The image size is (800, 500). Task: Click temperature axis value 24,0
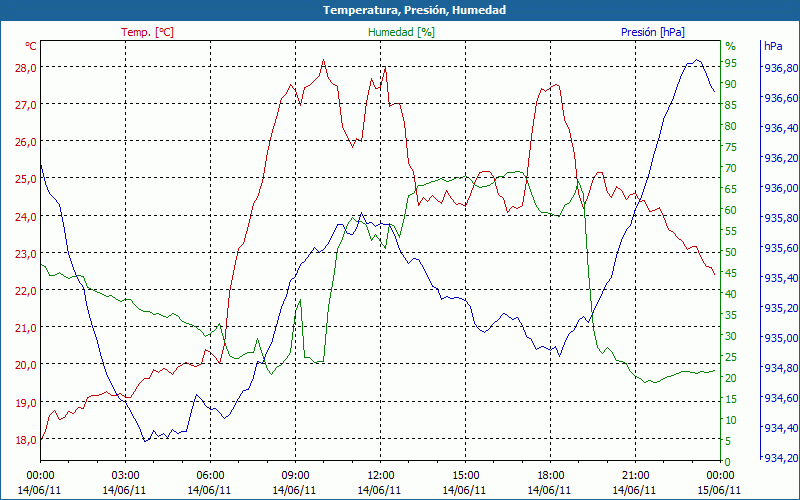point(26,216)
